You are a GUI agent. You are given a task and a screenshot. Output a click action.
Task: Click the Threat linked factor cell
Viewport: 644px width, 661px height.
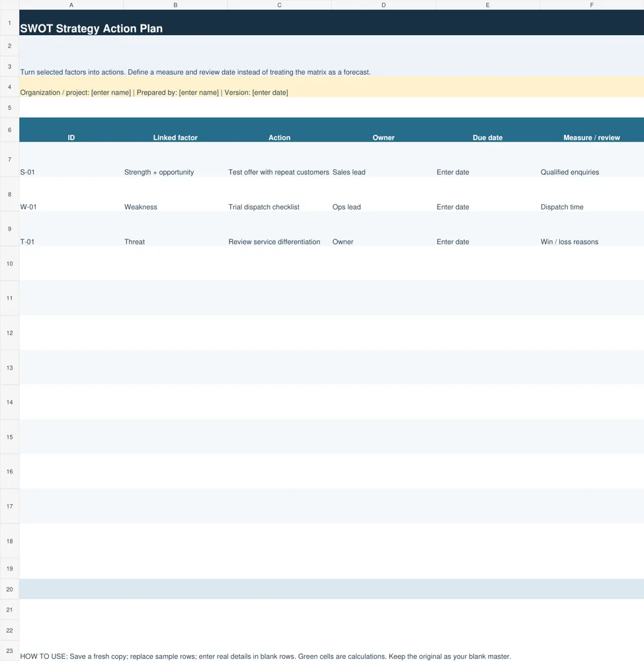pyautogui.click(x=175, y=229)
